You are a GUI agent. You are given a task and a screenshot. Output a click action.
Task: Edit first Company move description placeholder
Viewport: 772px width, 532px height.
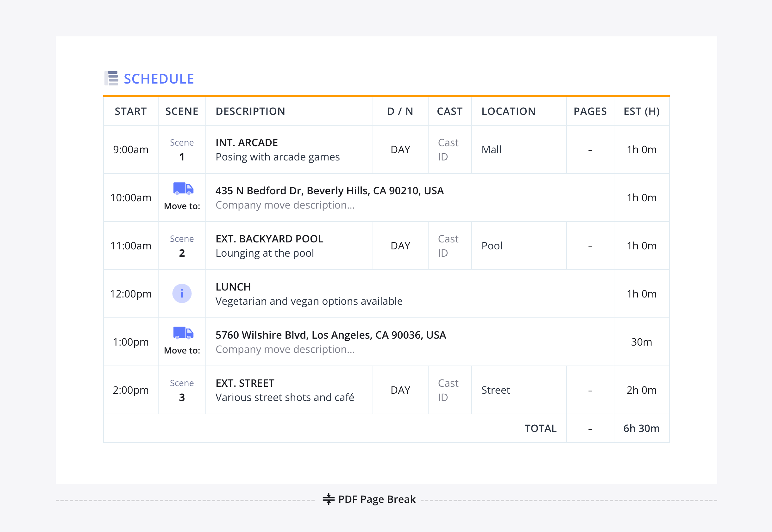tap(285, 205)
